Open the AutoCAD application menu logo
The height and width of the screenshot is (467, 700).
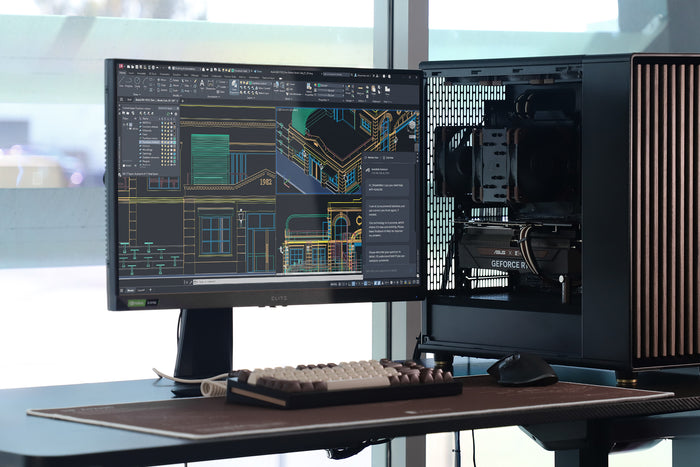click(x=121, y=66)
